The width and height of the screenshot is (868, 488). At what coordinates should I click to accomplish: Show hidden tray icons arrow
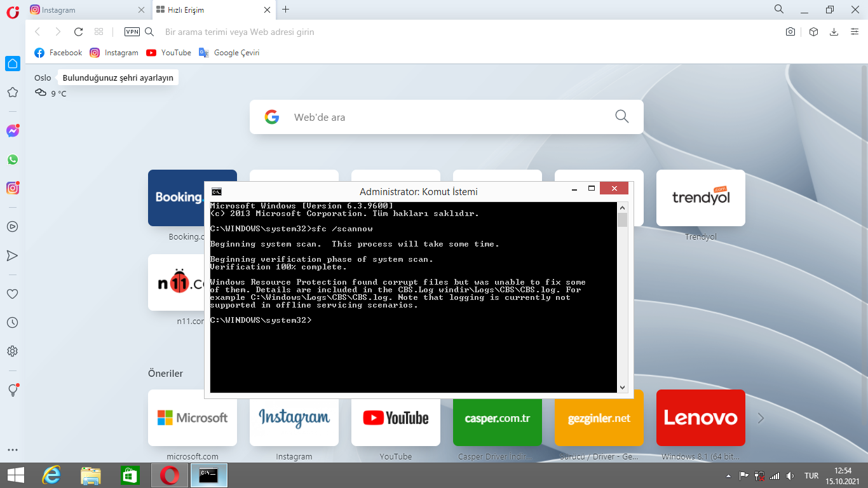pos(729,476)
